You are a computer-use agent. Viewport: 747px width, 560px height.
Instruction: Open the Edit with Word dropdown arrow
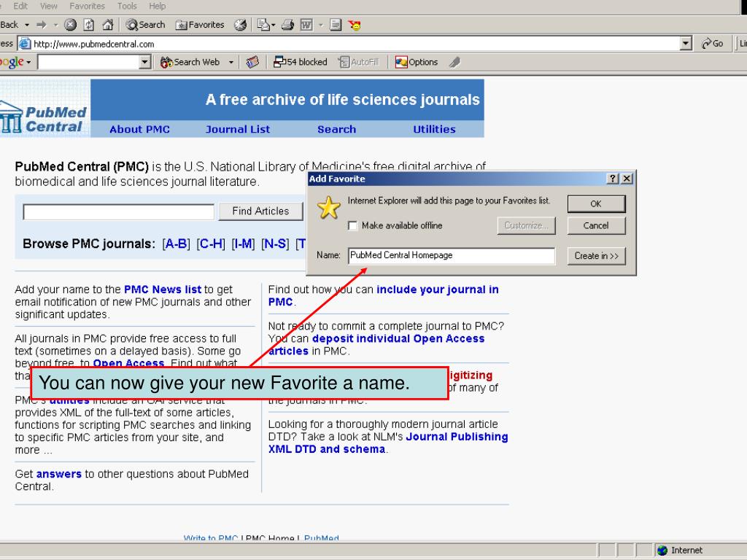coord(321,25)
